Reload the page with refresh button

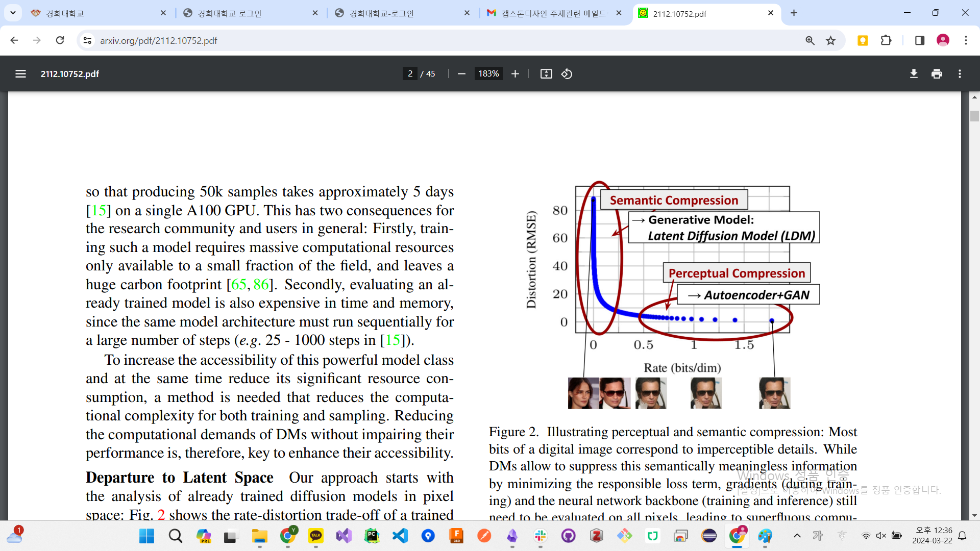click(60, 40)
